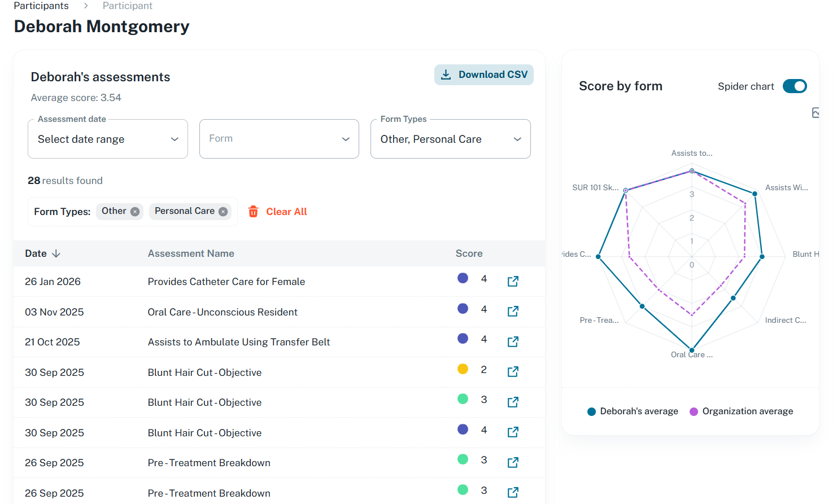Click the Assessment Name column header
Screen dimensions: 837x504
pos(191,254)
